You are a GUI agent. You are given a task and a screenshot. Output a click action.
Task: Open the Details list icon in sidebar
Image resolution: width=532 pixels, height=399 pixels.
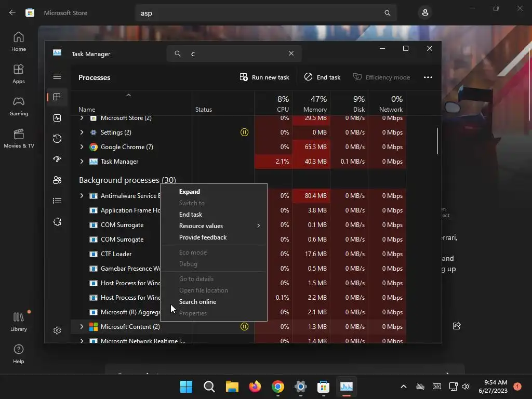(57, 201)
